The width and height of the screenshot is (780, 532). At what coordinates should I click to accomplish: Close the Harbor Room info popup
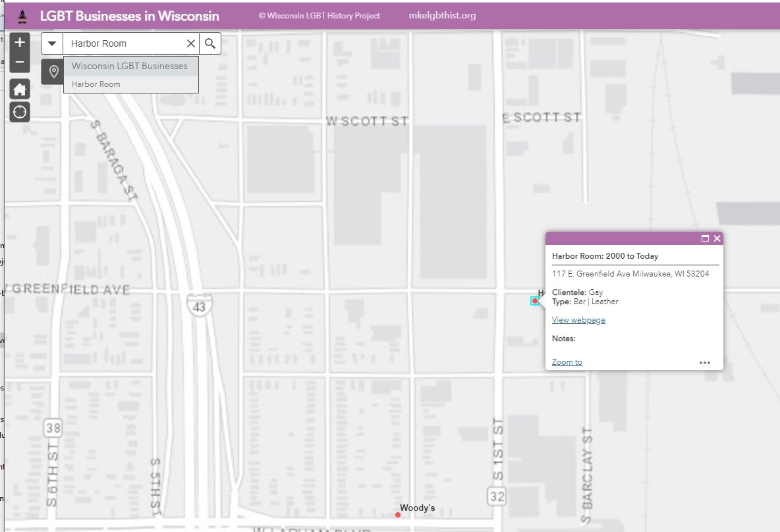click(717, 238)
